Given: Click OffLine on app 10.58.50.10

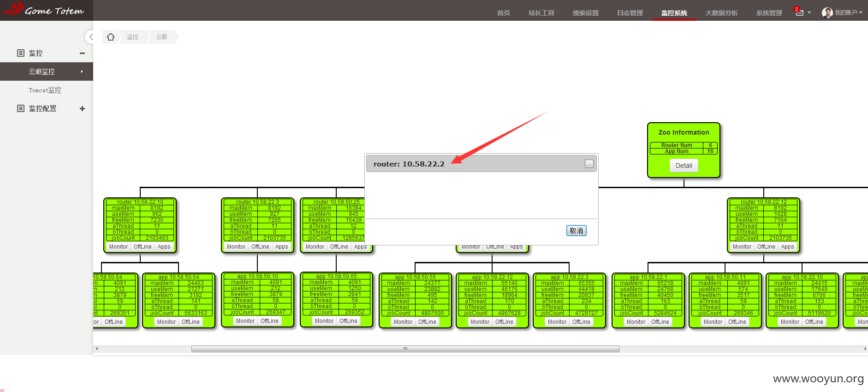Looking at the screenshot, I should pyautogui.click(x=269, y=321).
